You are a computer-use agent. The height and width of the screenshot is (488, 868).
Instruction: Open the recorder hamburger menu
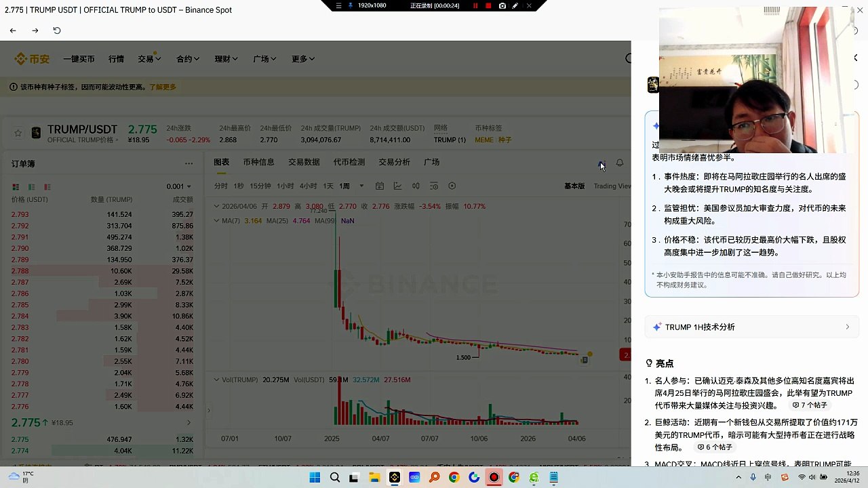click(x=338, y=5)
